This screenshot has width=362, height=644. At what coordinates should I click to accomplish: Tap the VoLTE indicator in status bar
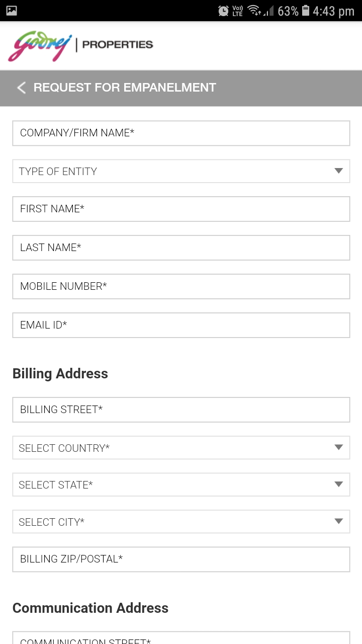(238, 11)
